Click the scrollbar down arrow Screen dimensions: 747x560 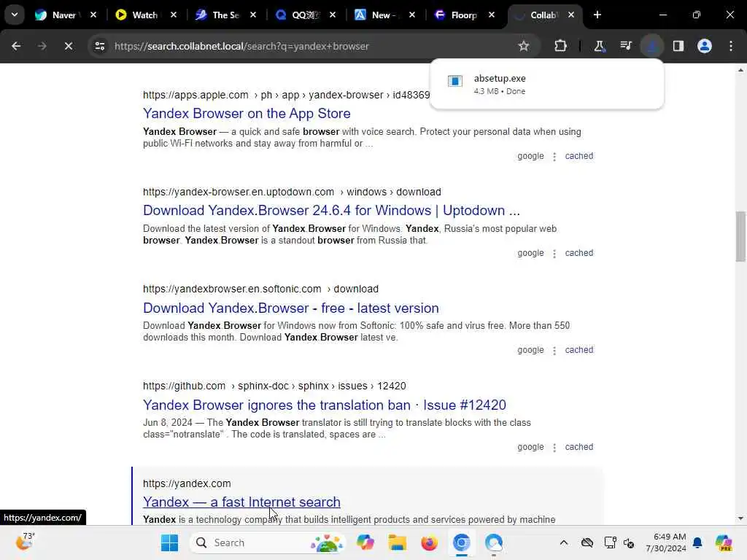[x=740, y=518]
